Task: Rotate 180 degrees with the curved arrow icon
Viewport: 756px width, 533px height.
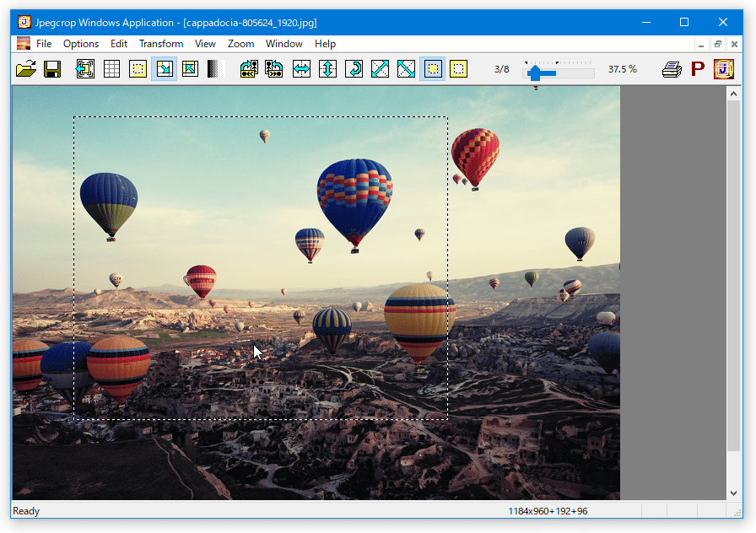Action: point(354,69)
